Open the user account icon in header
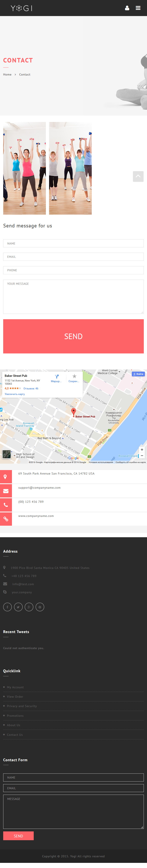Screen dimensions: 147x868 [127, 8]
